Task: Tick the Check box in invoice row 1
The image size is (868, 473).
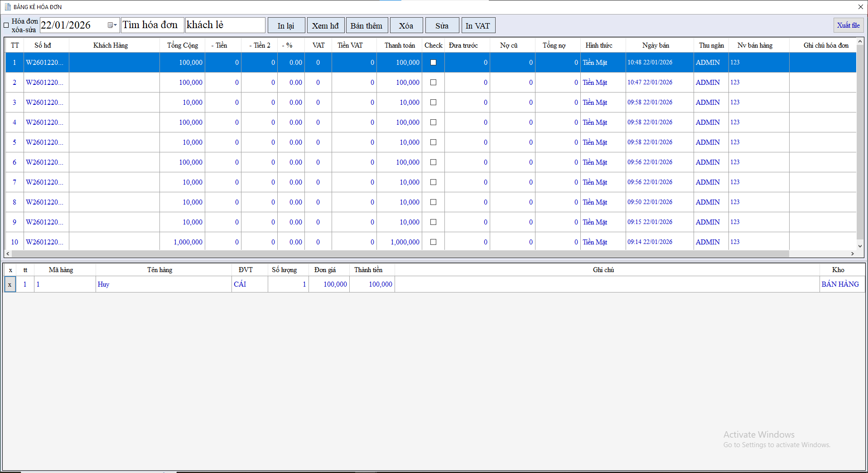Action: tap(433, 63)
